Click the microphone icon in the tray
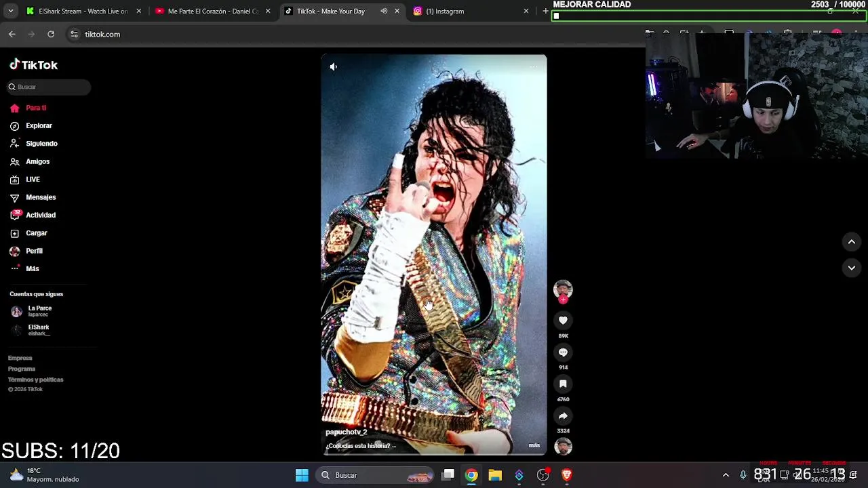The image size is (868, 488). (x=743, y=475)
